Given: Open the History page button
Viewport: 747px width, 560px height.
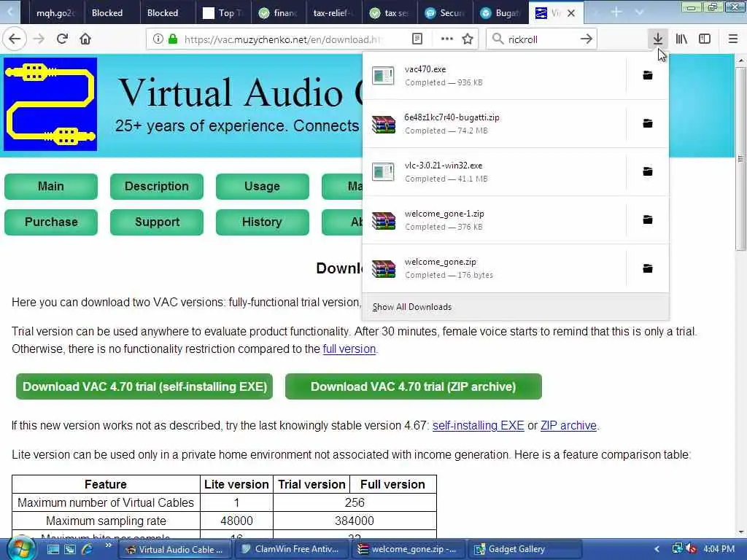Looking at the screenshot, I should 262,222.
